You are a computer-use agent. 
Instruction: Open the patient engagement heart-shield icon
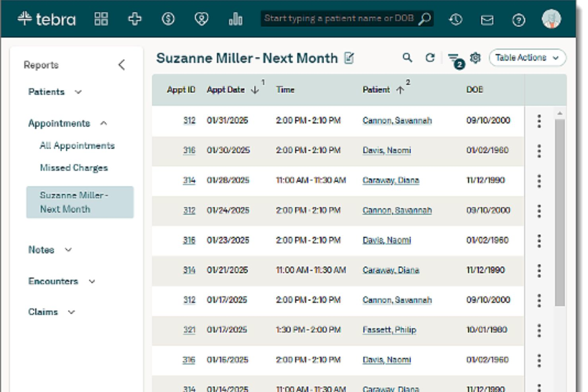pos(201,19)
